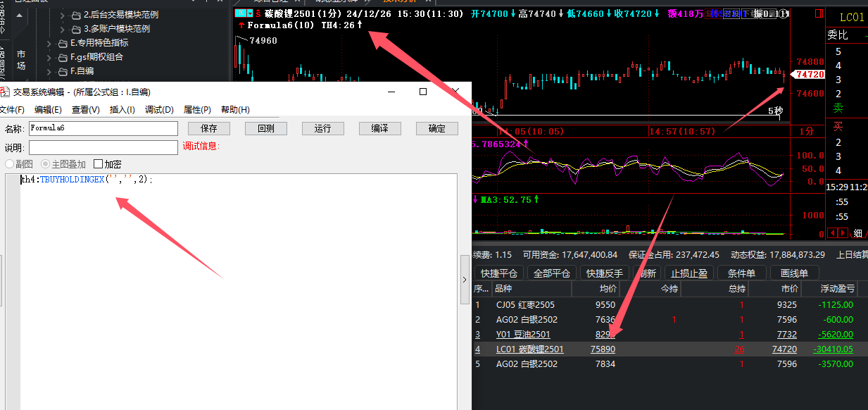
Task: Click the left red arrow beside 细
Action: pos(832,233)
